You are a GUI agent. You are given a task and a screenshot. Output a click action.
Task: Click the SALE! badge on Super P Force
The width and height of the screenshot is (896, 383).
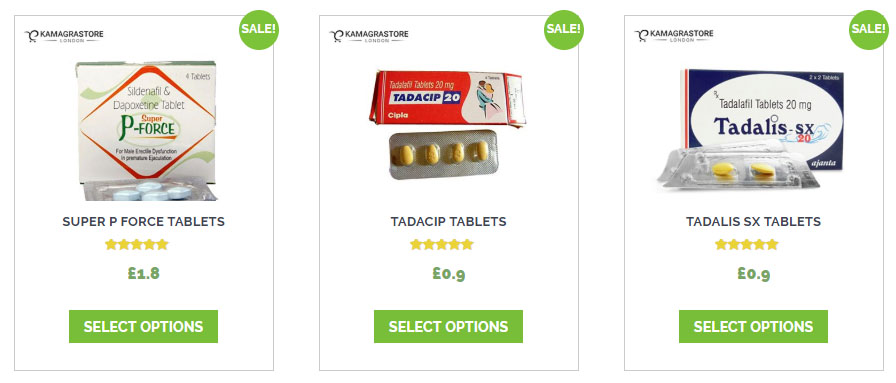click(258, 30)
